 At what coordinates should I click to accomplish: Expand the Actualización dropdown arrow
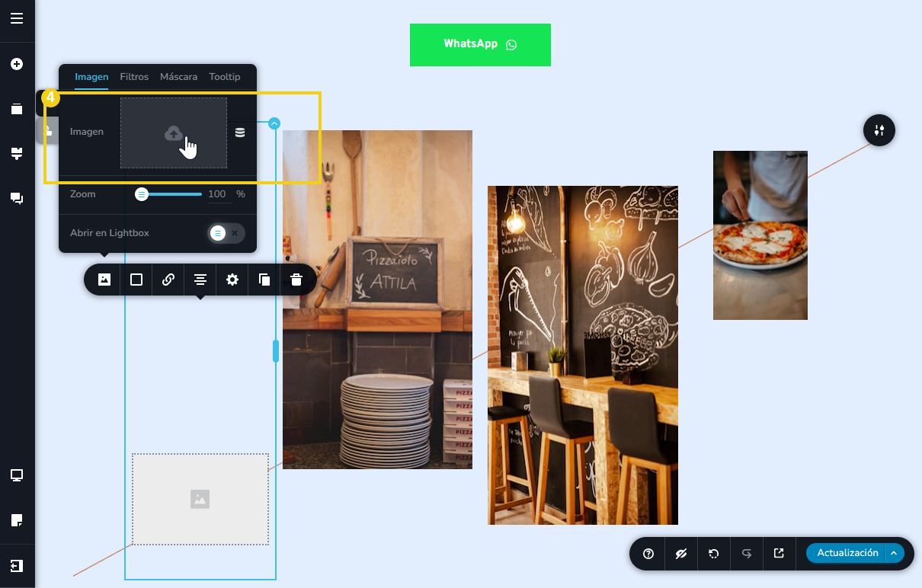coord(895,553)
